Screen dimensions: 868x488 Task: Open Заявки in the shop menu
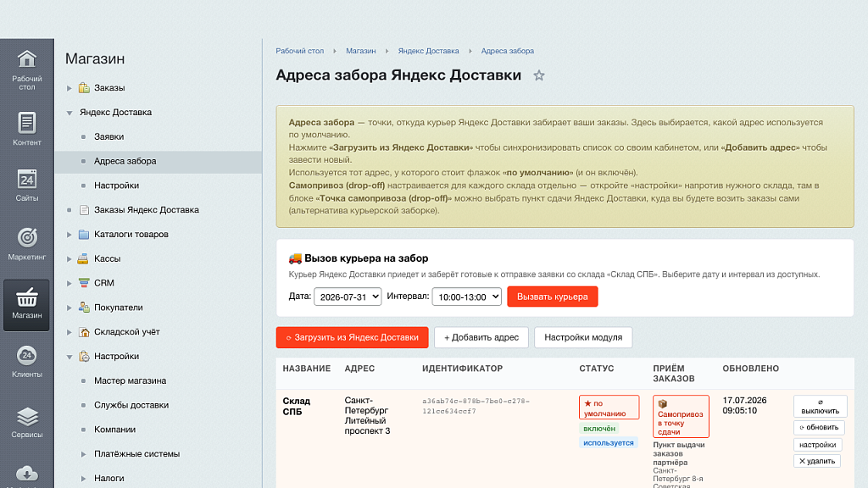click(x=108, y=136)
